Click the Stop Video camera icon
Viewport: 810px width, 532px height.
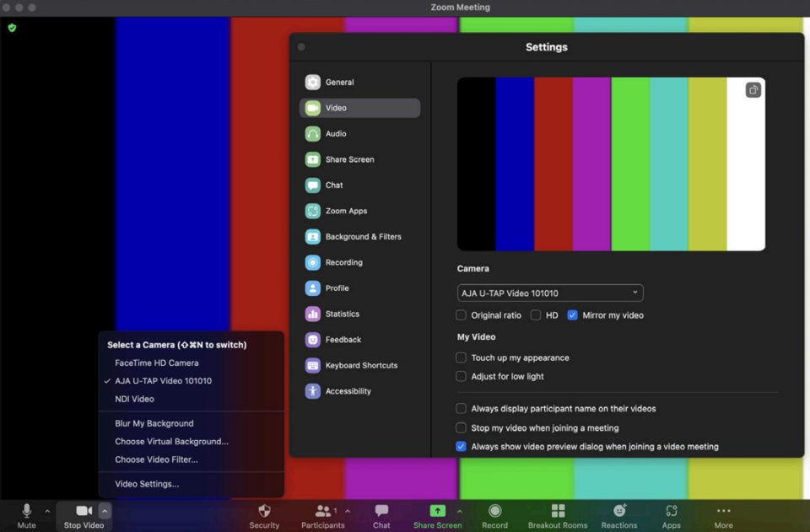tap(84, 511)
